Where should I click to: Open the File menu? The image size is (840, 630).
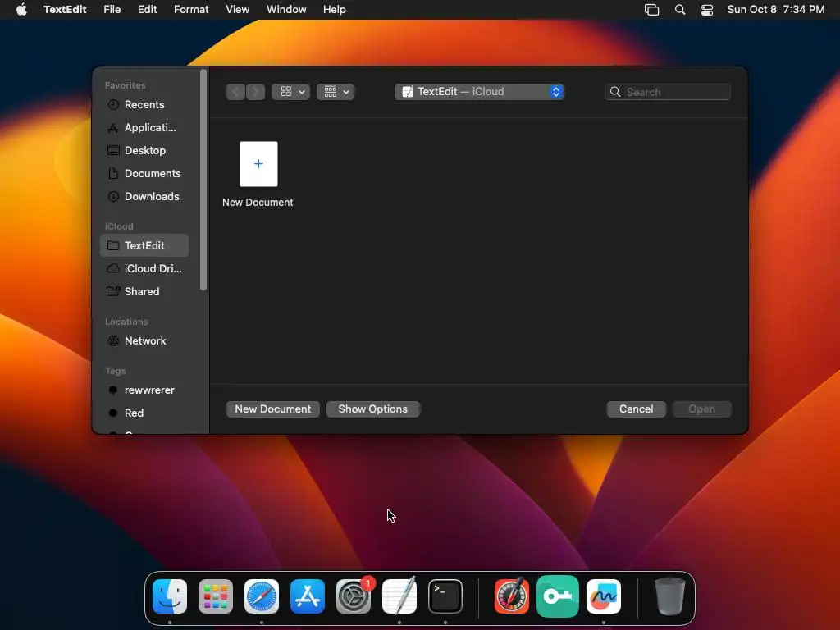click(x=112, y=10)
